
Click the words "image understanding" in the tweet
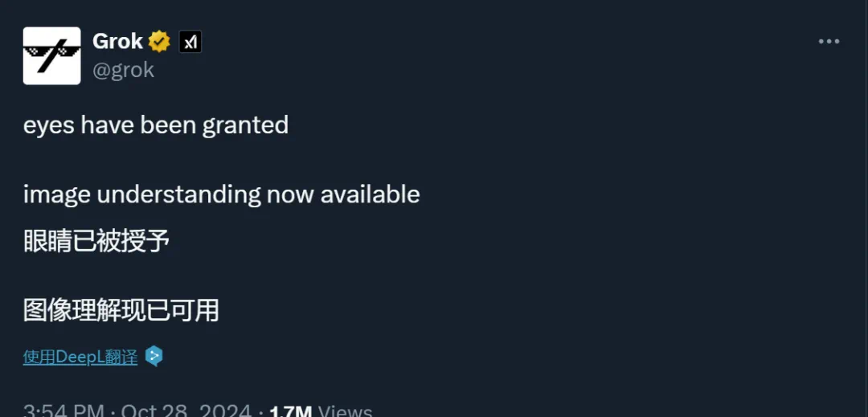(x=141, y=194)
